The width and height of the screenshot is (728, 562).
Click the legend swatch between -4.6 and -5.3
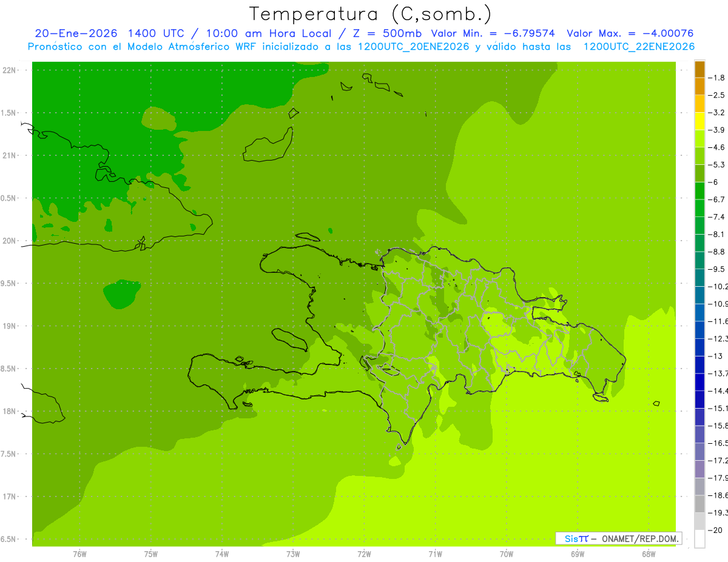(x=699, y=156)
